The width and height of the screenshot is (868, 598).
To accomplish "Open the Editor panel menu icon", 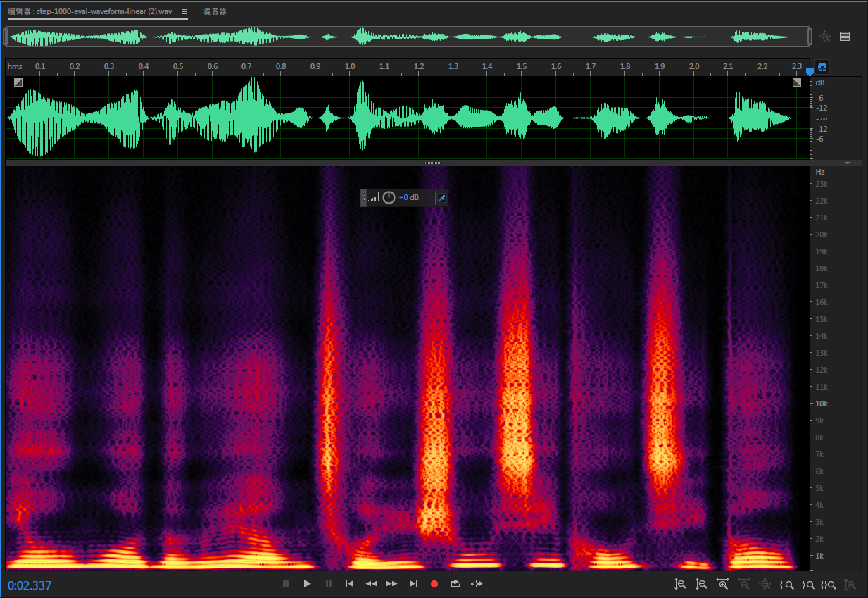I will 184,12.
